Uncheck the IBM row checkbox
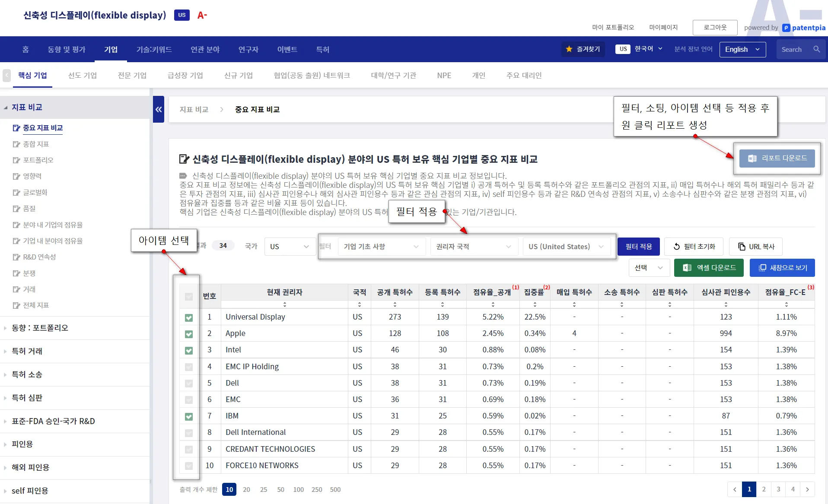Screen dimensions: 828x504 tap(189, 417)
